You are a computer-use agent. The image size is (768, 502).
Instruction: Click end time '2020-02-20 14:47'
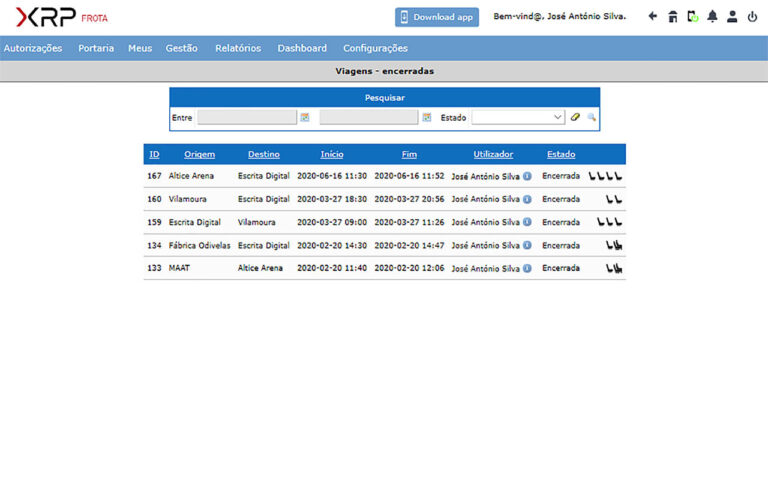tap(409, 245)
